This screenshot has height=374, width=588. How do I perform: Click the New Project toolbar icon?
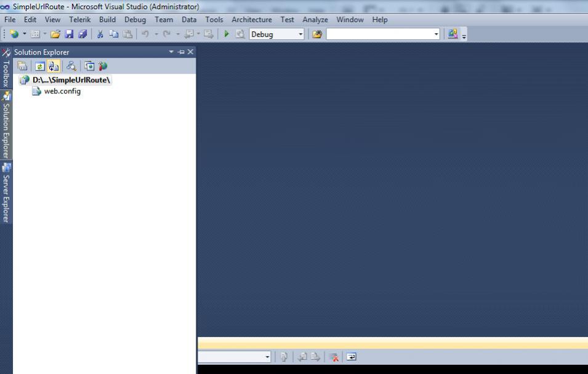coord(14,34)
